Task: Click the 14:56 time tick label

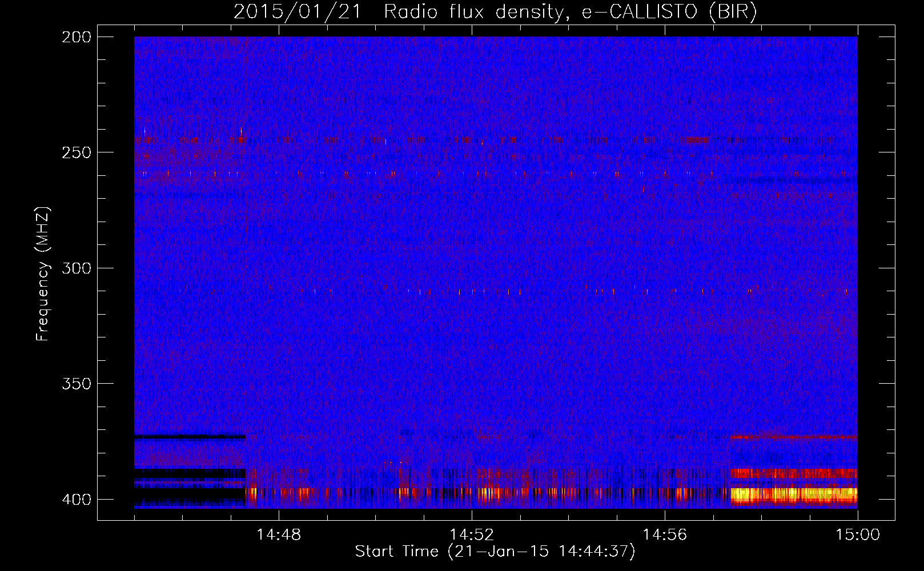Action: (x=665, y=535)
